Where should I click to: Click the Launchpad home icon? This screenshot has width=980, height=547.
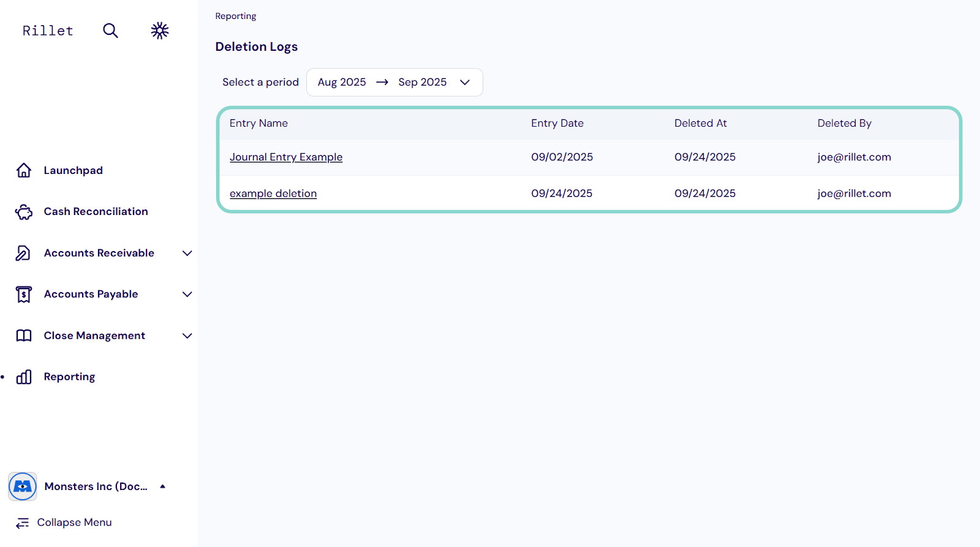pos(24,170)
